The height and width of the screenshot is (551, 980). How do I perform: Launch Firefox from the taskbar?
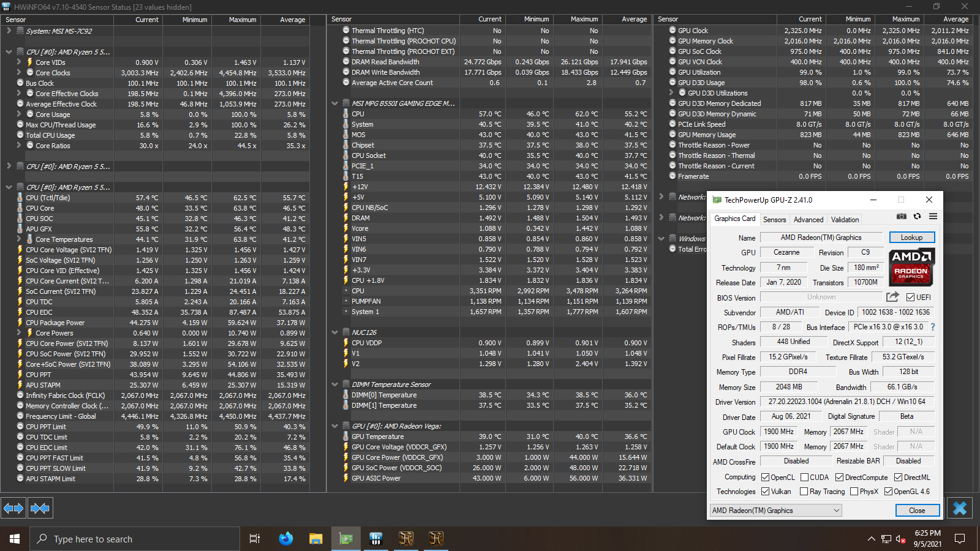coord(285,539)
